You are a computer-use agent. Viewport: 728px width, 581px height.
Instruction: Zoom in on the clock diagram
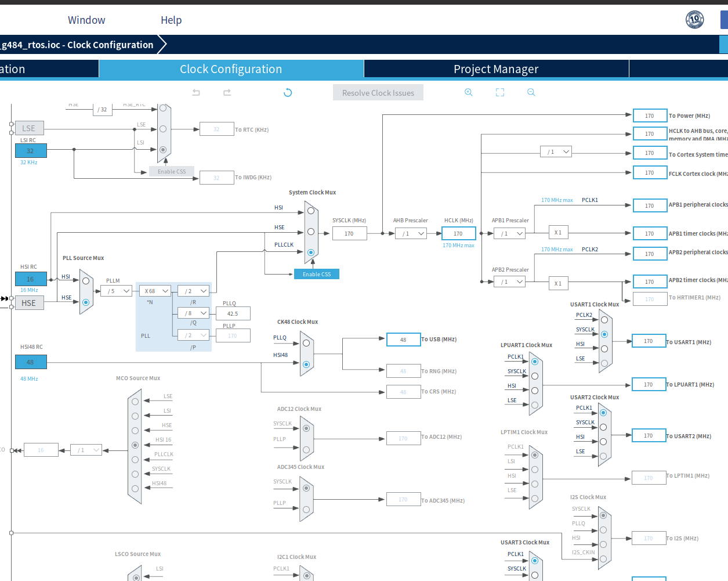(x=469, y=92)
